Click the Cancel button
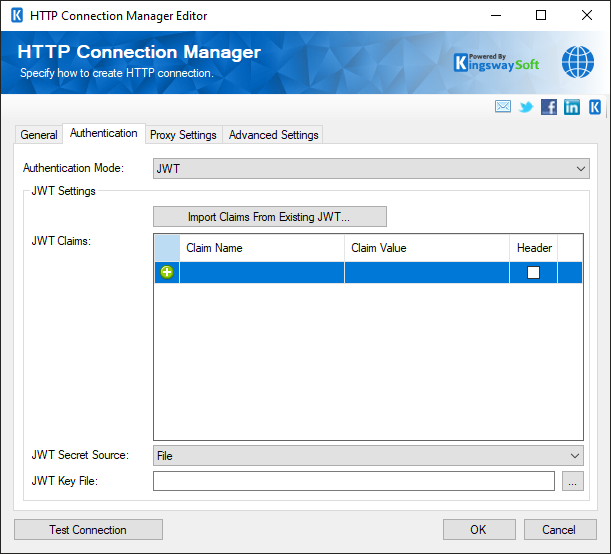Viewport: 611px width, 554px height. pyautogui.click(x=559, y=530)
